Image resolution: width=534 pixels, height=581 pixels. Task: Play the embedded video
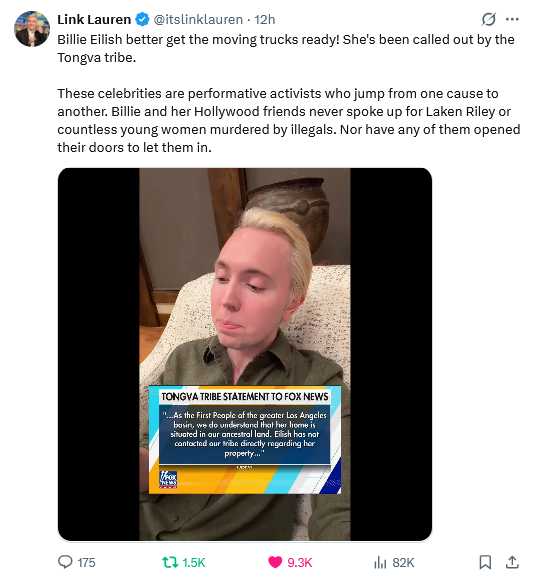click(x=245, y=354)
